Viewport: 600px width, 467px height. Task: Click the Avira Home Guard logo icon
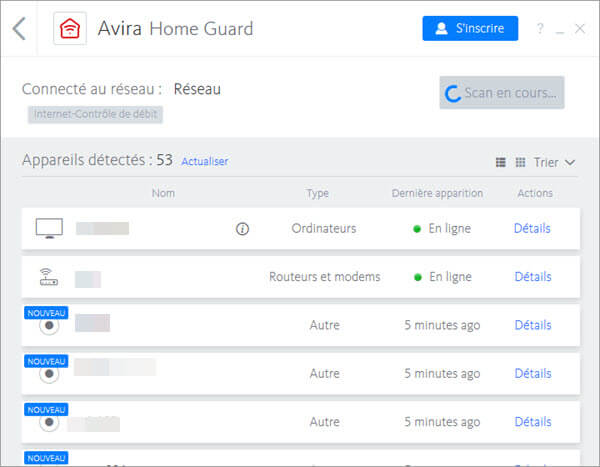coord(70,28)
